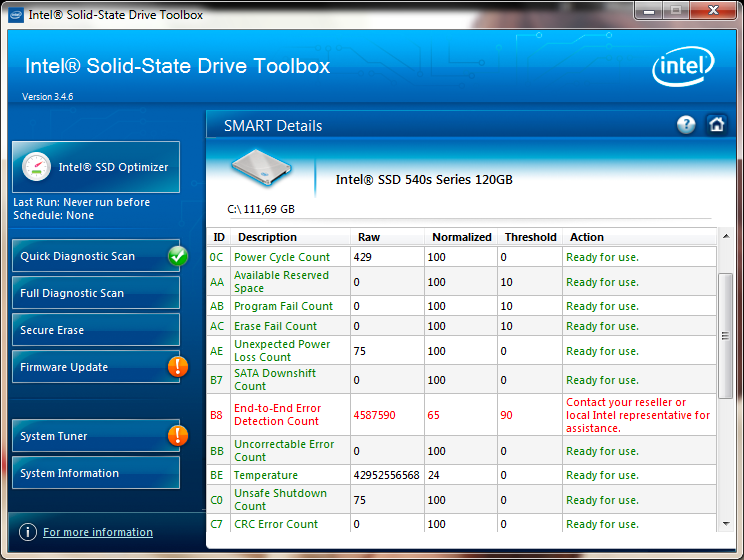
Task: Select the Unexpected Power Loss Count description
Action: coord(282,350)
